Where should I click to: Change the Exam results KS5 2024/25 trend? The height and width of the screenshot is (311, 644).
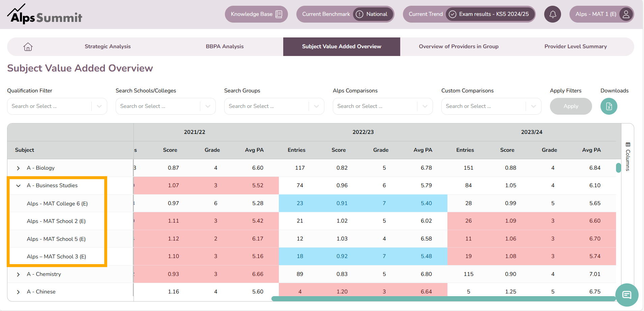490,14
